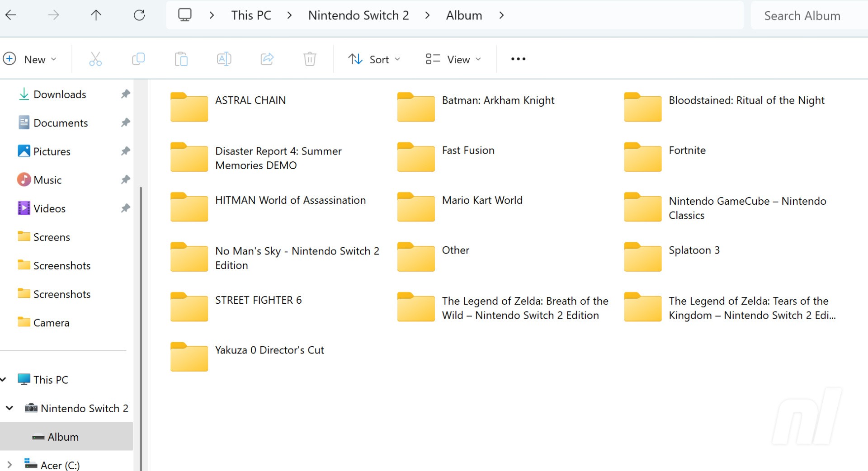Open the New item dropdown
868x471 pixels.
point(30,59)
